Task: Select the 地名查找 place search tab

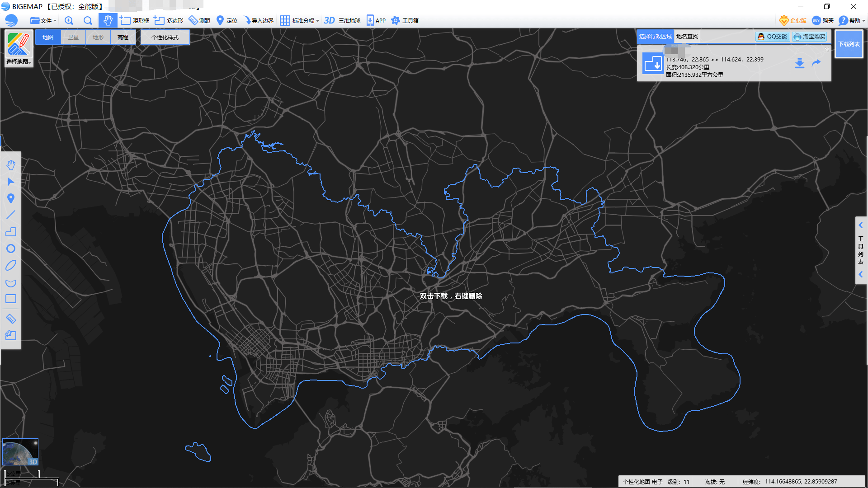Action: click(x=687, y=37)
